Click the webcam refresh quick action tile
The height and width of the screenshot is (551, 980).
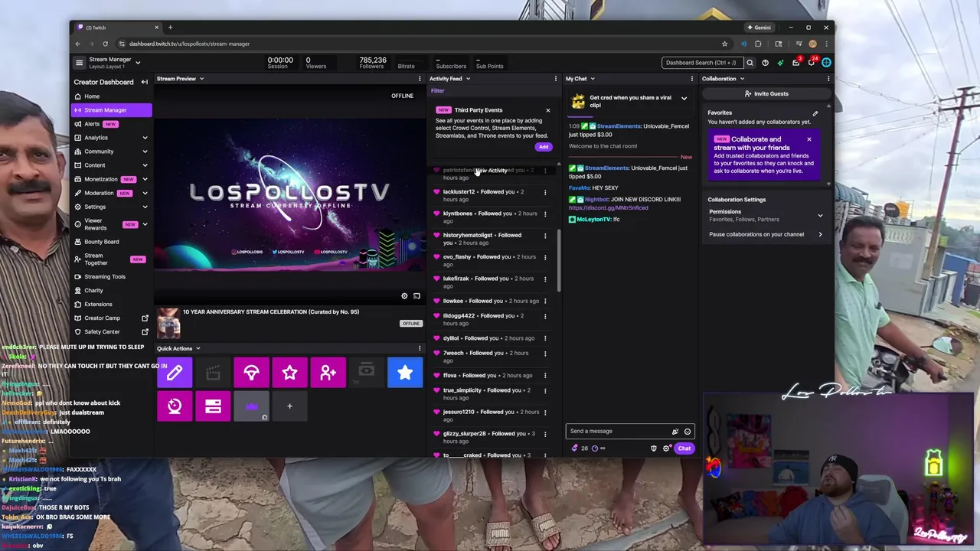175,406
